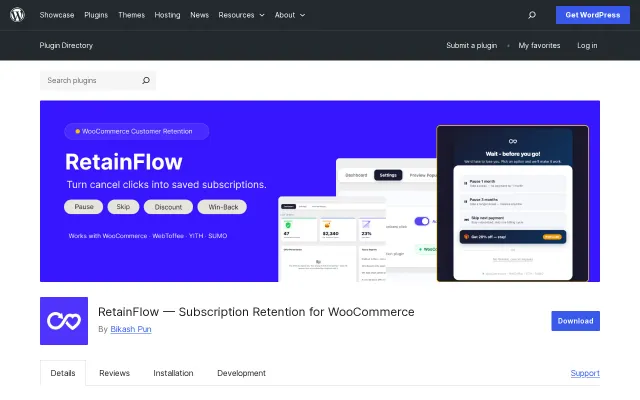Click the WordPress logo icon
This screenshot has width=640, height=400.
click(x=17, y=15)
